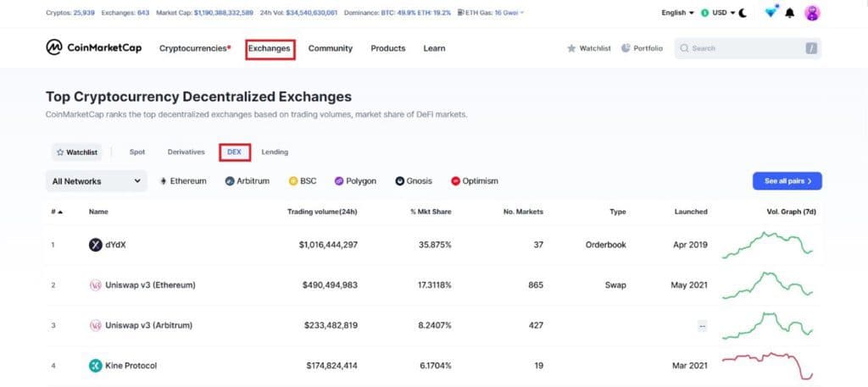Switch to Lending tab
The image size is (868, 387).
coord(275,152)
